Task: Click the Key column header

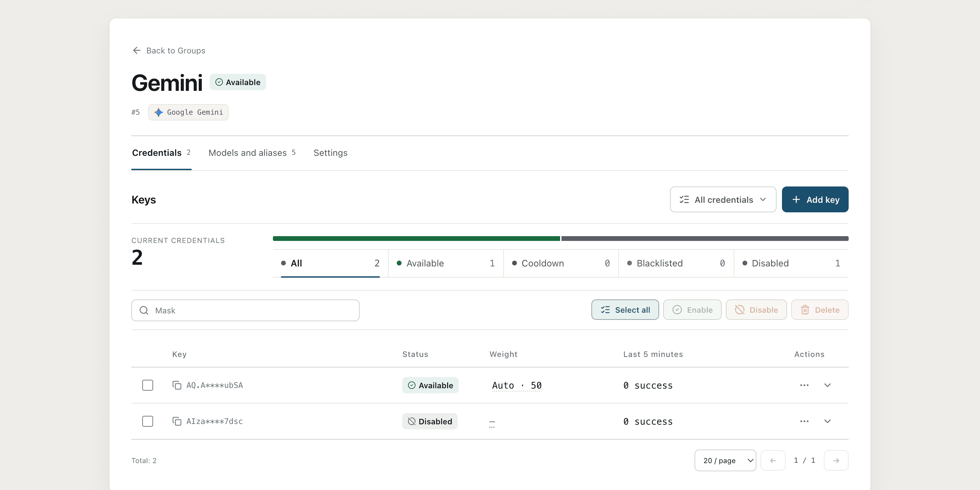Action: coord(179,354)
